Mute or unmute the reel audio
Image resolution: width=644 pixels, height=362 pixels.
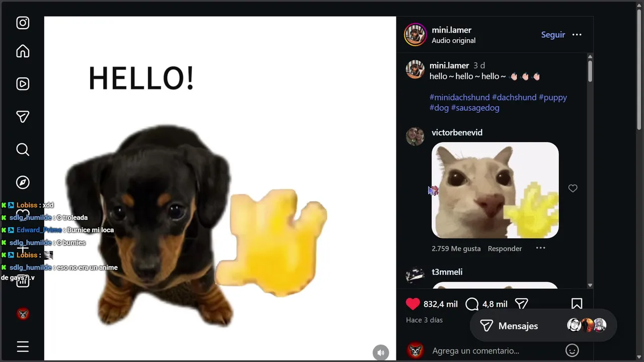(381, 352)
